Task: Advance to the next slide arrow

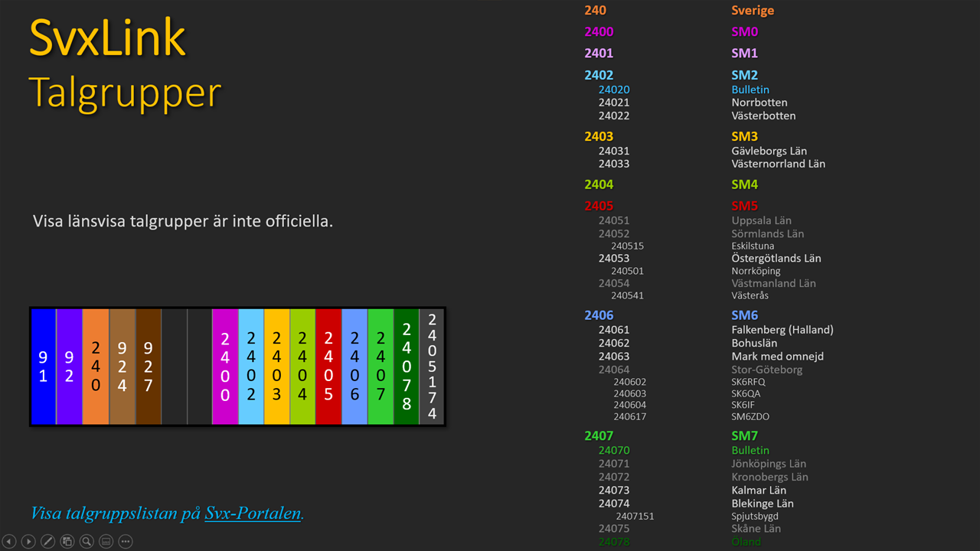Action: tap(28, 542)
